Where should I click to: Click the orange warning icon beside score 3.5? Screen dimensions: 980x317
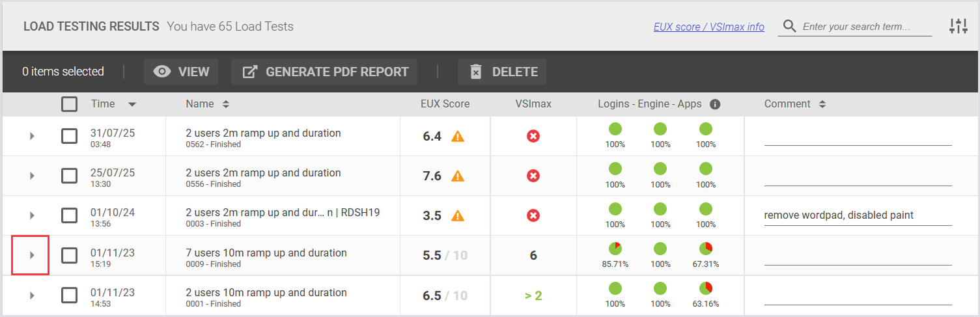(458, 215)
